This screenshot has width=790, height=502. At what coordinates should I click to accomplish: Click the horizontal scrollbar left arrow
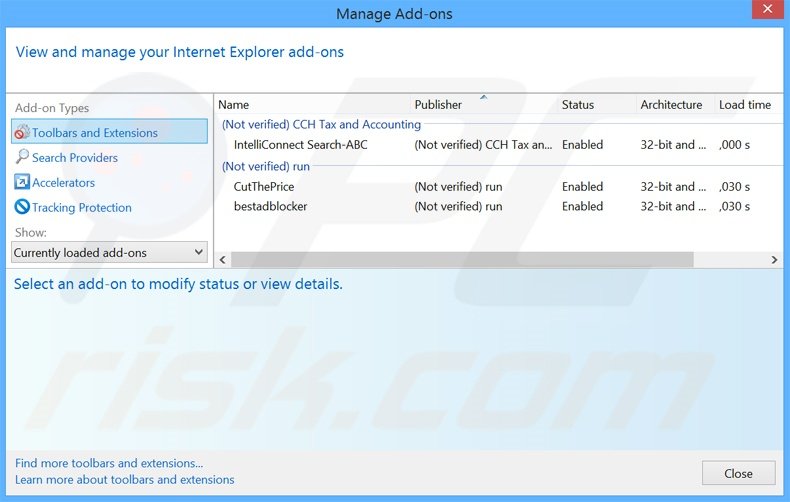coord(222,260)
